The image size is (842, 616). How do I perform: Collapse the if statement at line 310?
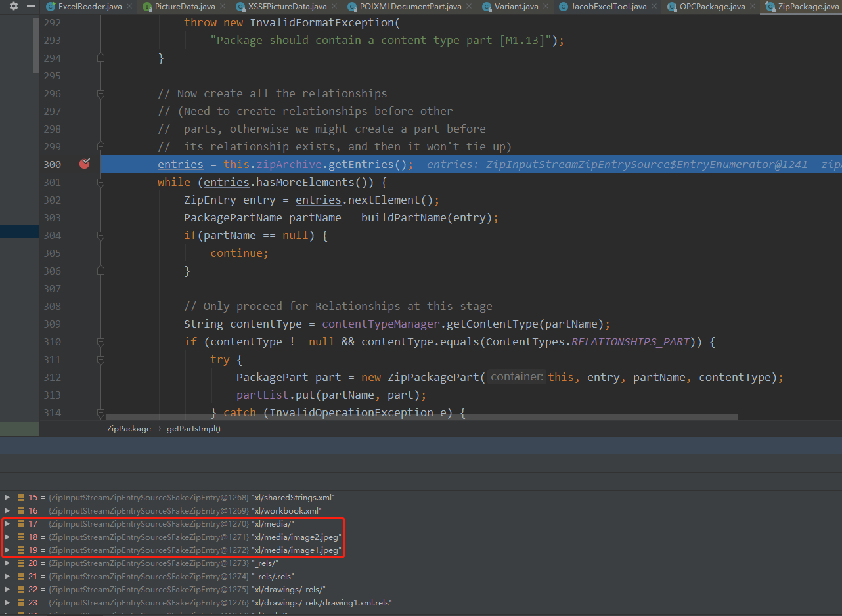click(x=100, y=341)
